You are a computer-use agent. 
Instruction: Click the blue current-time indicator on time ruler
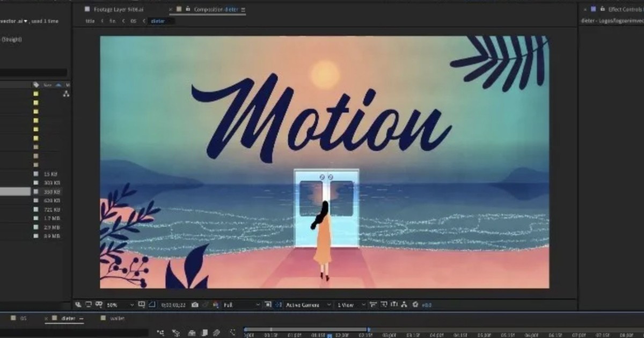pyautogui.click(x=330, y=335)
